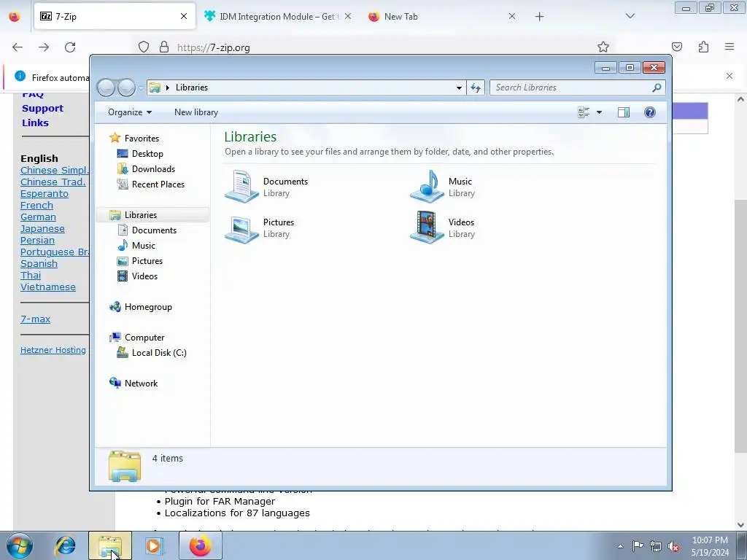
Task: Toggle the preview pane button
Action: point(624,112)
